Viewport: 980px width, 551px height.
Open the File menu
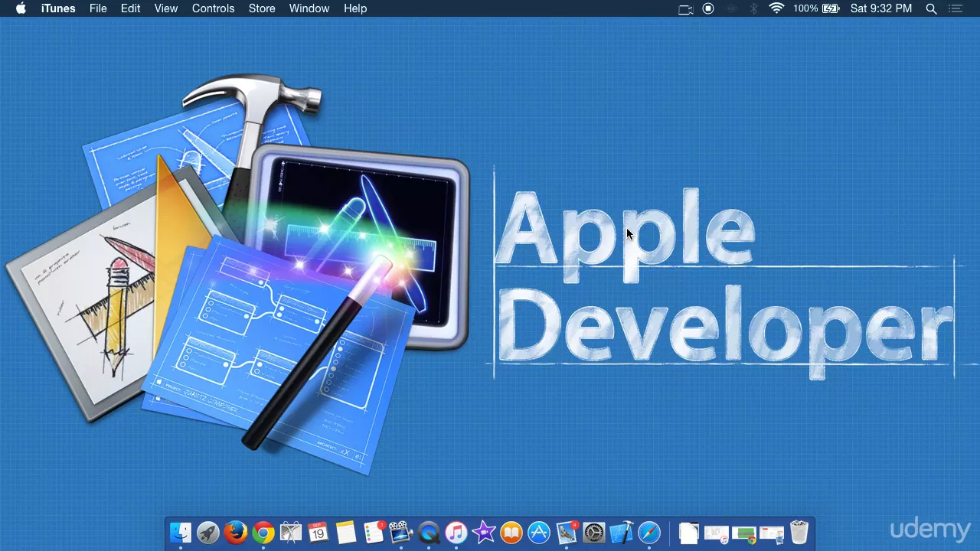pyautogui.click(x=98, y=8)
